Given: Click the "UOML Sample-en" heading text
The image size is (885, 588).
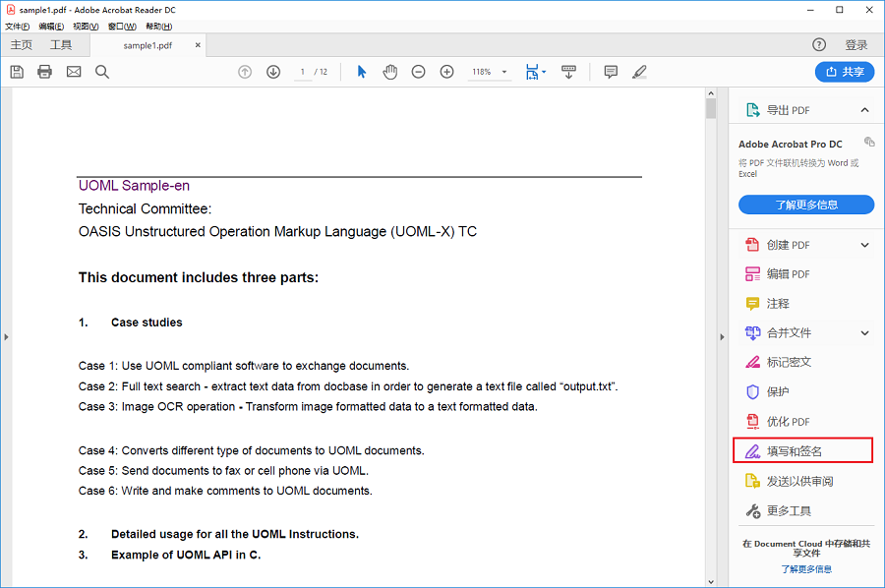Looking at the screenshot, I should coord(134,186).
